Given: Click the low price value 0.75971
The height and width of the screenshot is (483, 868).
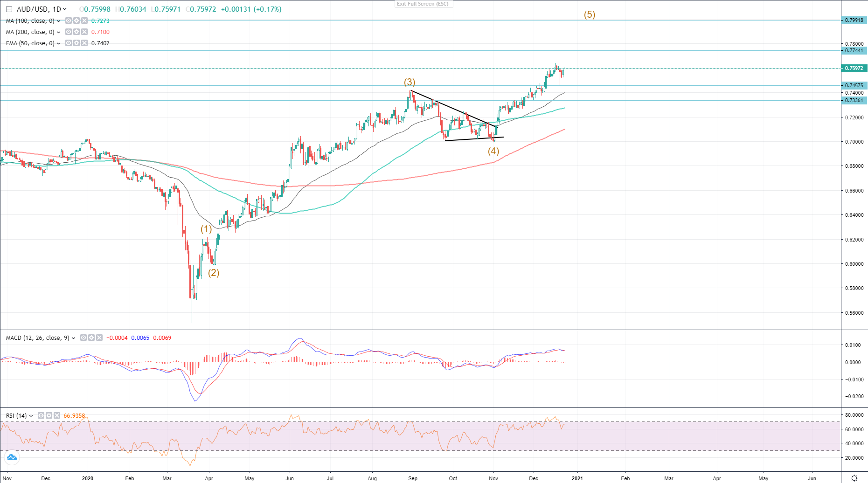Looking at the screenshot, I should point(168,9).
